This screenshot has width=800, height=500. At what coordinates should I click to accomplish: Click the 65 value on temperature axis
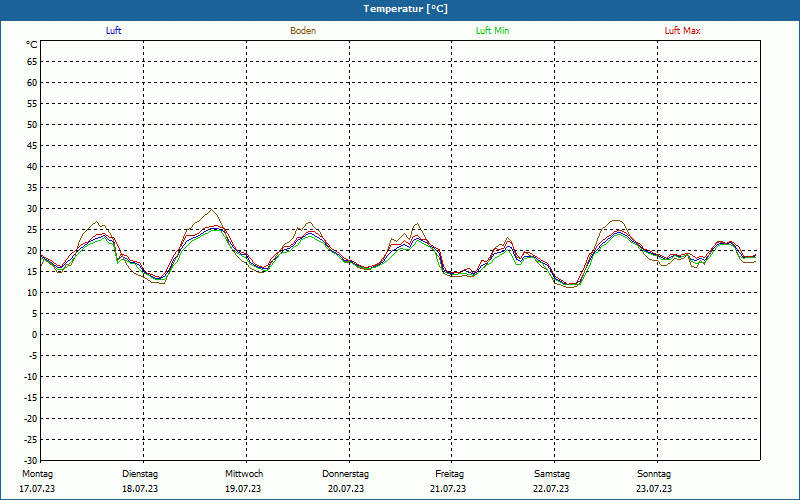(x=32, y=62)
